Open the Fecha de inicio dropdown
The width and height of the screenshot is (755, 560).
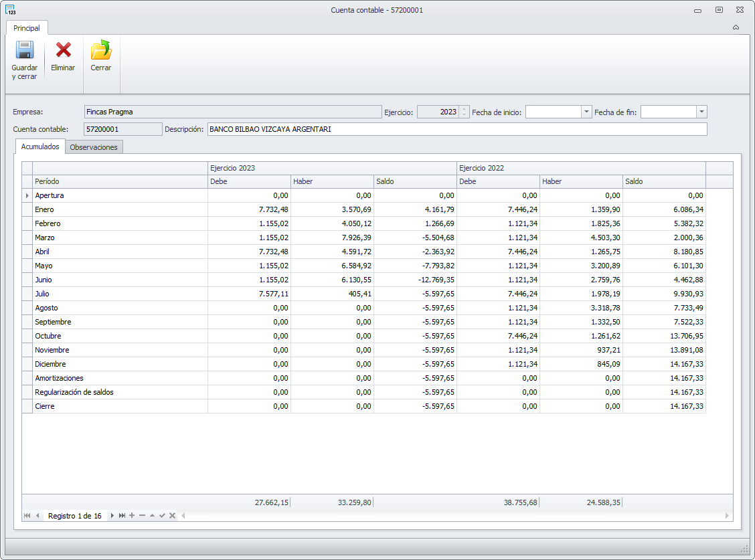tap(587, 112)
